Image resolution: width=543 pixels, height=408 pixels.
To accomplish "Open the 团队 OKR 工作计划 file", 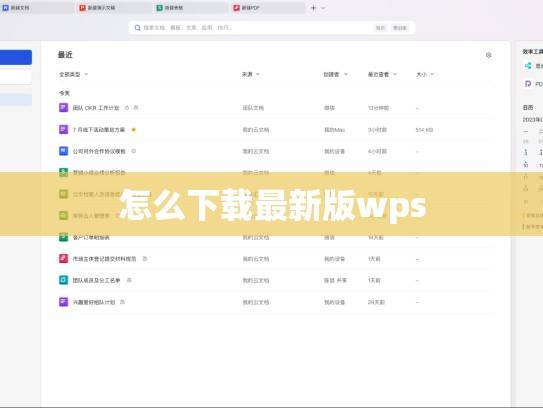I will pos(96,108).
